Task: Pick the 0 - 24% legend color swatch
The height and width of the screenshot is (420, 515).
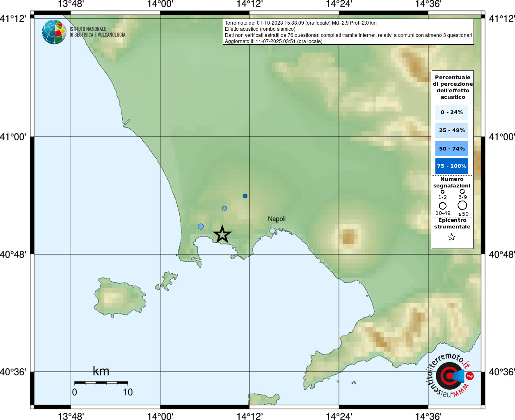Action: [x=451, y=112]
